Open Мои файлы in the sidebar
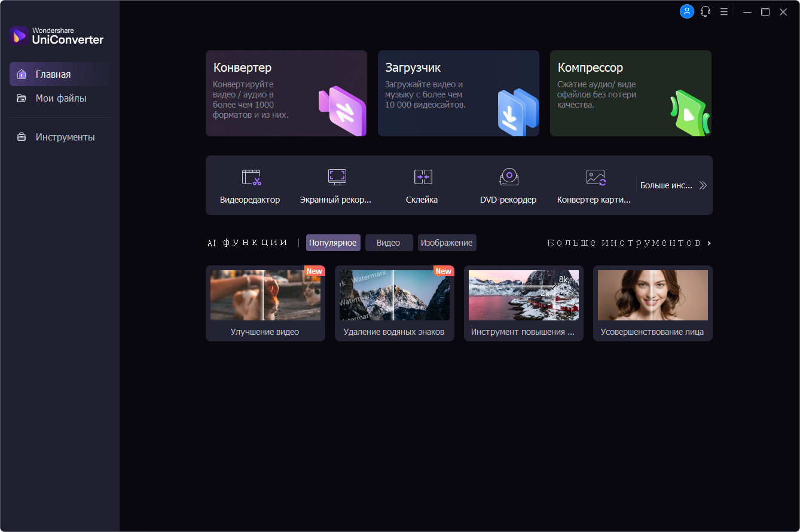Image resolution: width=800 pixels, height=532 pixels. pos(60,98)
